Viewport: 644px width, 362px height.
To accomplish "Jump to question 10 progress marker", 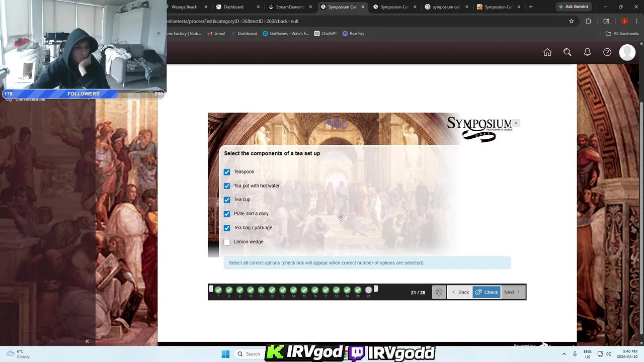I will (251, 290).
